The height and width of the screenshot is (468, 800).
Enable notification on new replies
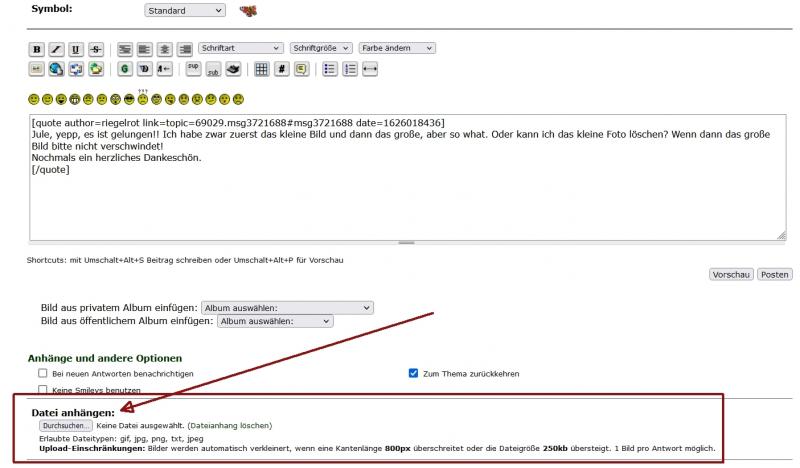point(43,373)
